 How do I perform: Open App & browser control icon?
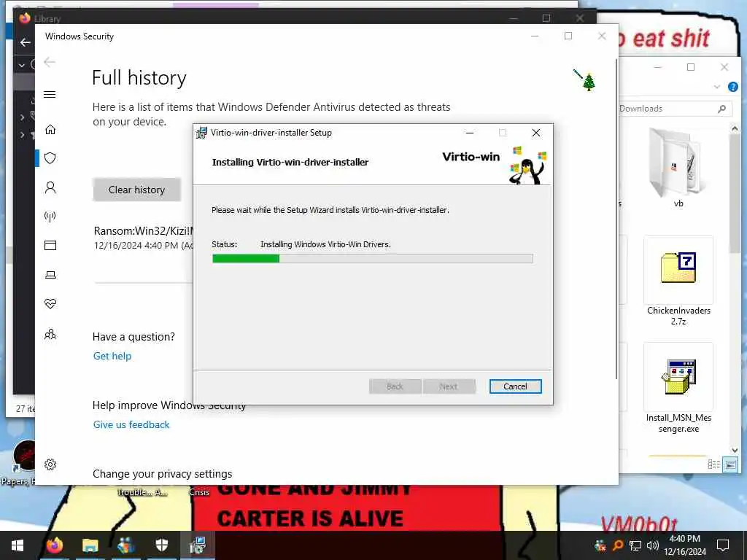click(x=50, y=245)
